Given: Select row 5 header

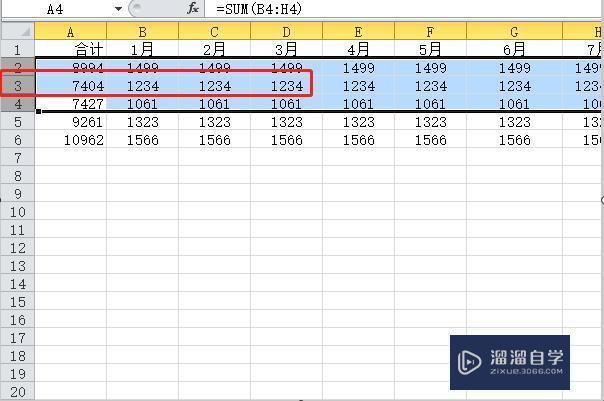Looking at the screenshot, I should coord(18,122).
